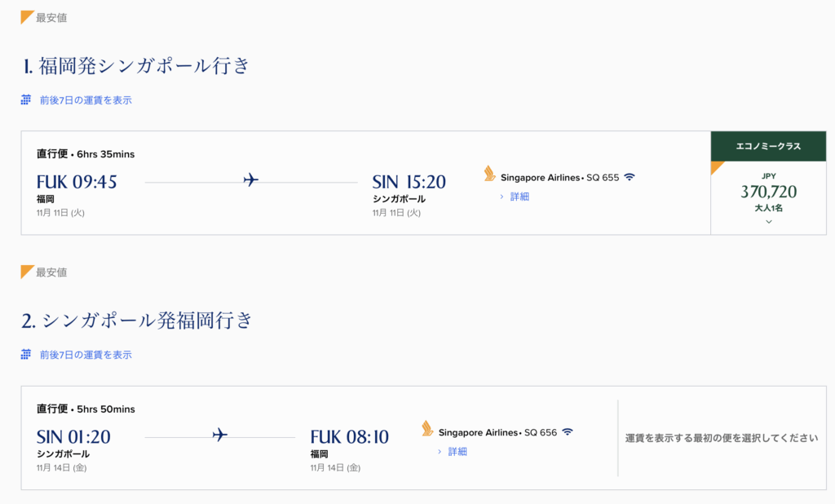The height and width of the screenshot is (504, 835).
Task: Click the 運賃を表示する最初の便を選択 message
Action: click(721, 438)
